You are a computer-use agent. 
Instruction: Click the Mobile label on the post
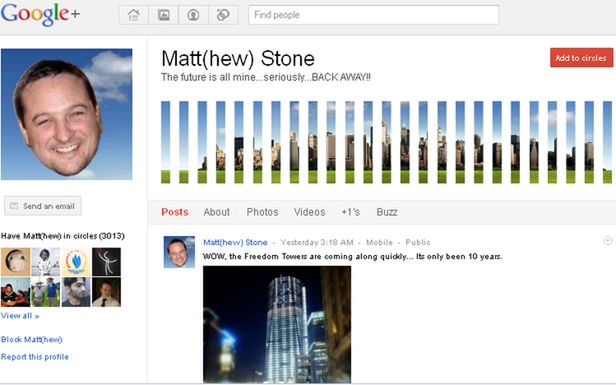[x=380, y=242]
